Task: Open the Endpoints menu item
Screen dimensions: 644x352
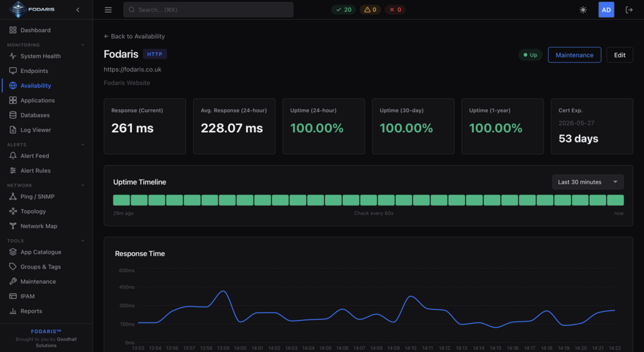Action: point(46,71)
